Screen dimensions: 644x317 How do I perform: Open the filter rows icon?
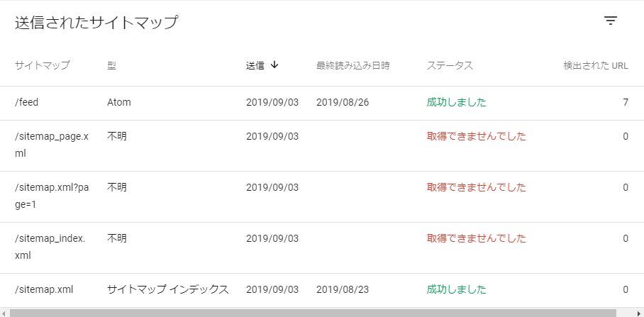pos(611,21)
